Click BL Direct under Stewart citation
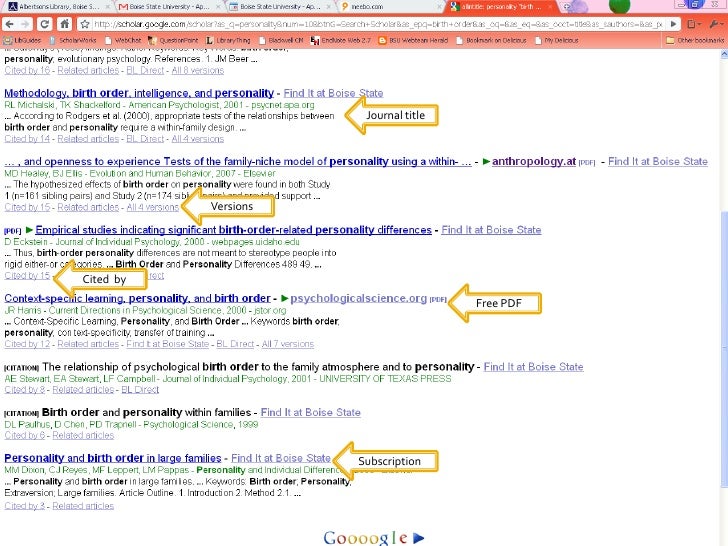This screenshot has width=728, height=546. coord(140,390)
